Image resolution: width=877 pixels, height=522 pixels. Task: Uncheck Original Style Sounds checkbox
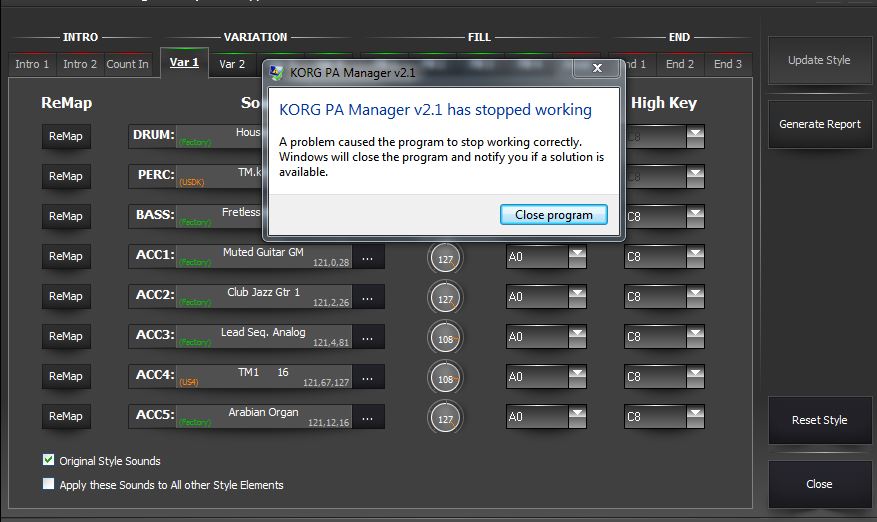(x=49, y=460)
